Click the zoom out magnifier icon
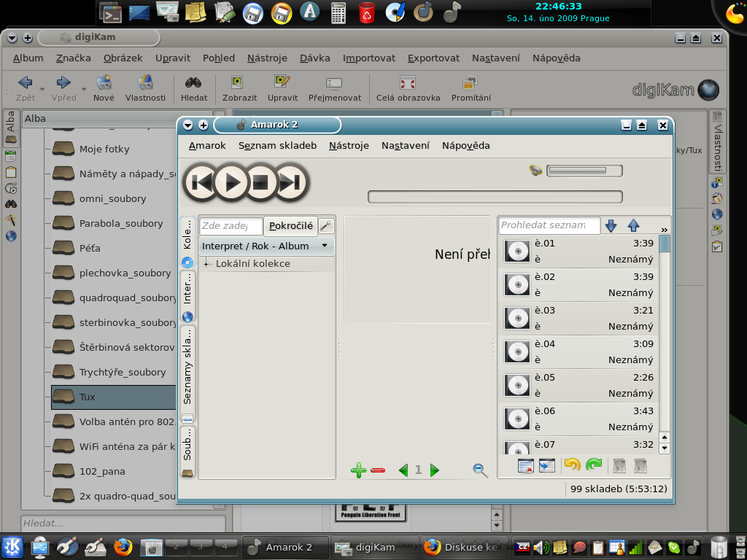 pos(480,470)
